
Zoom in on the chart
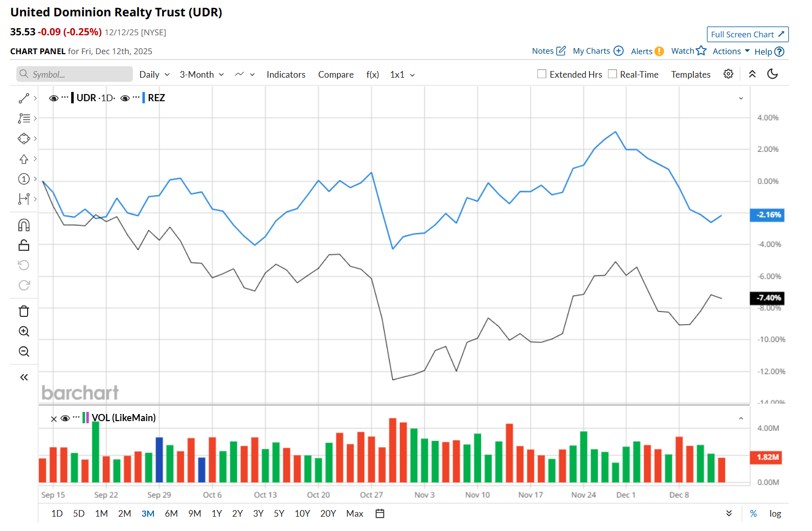pyautogui.click(x=24, y=332)
